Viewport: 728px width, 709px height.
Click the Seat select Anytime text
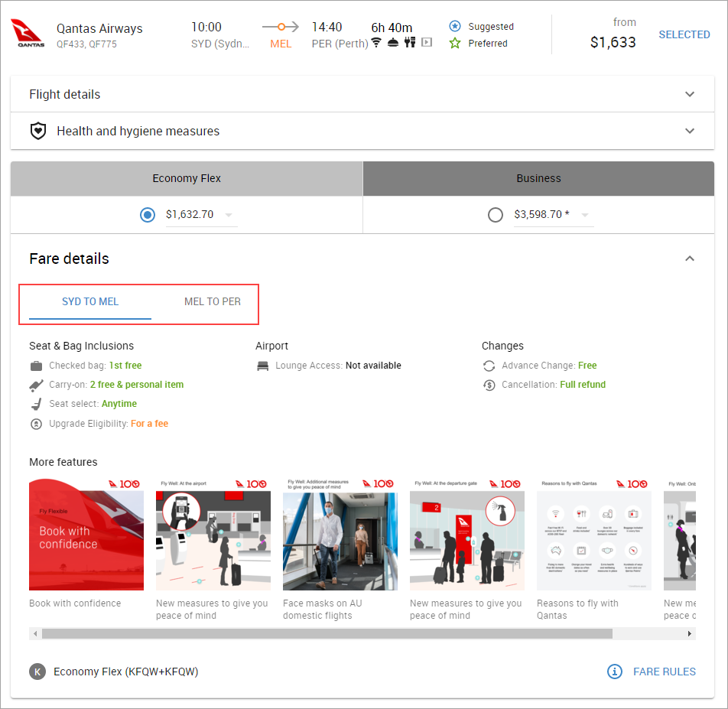93,404
